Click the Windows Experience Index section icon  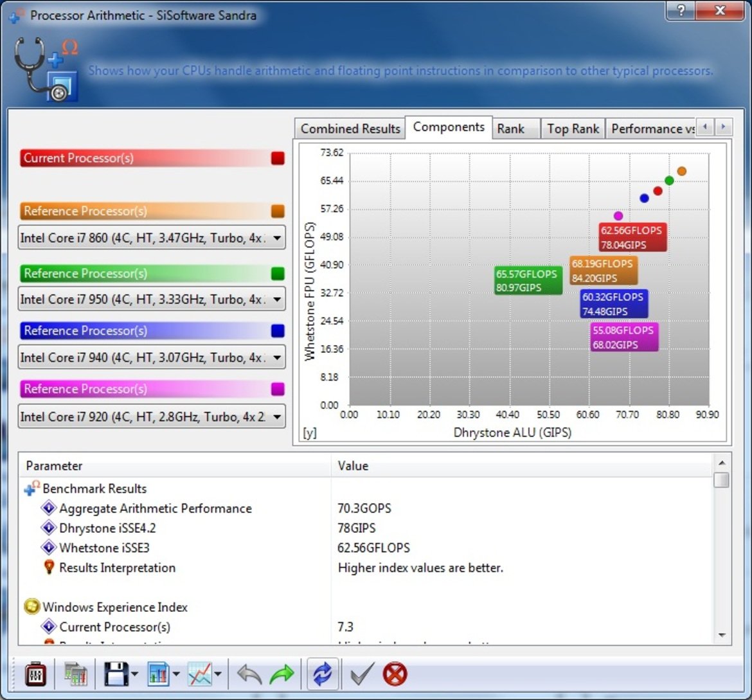pyautogui.click(x=31, y=606)
